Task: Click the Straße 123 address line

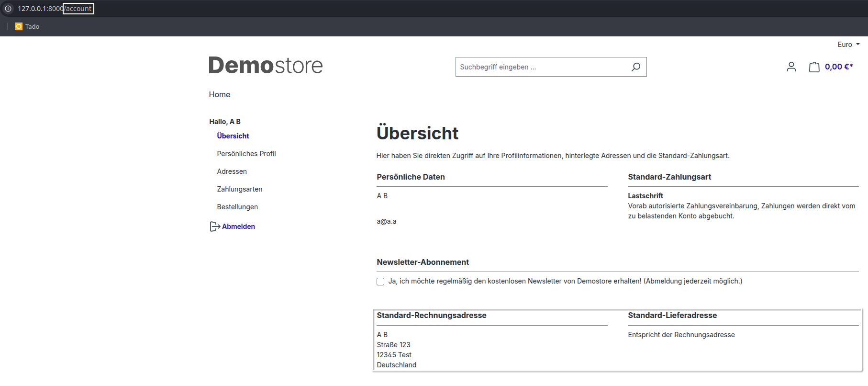Action: pos(393,345)
